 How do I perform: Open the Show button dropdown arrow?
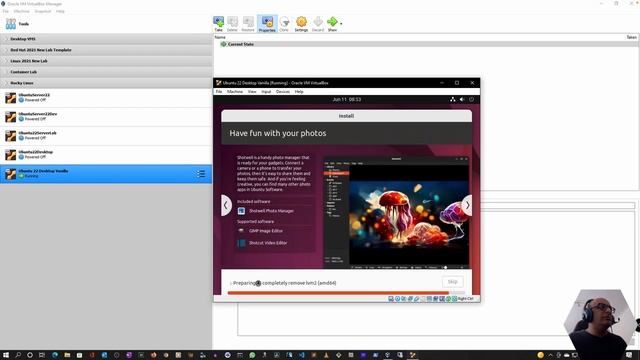(x=341, y=24)
